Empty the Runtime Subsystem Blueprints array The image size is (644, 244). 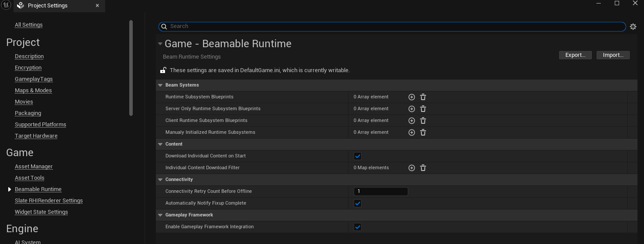pos(423,97)
